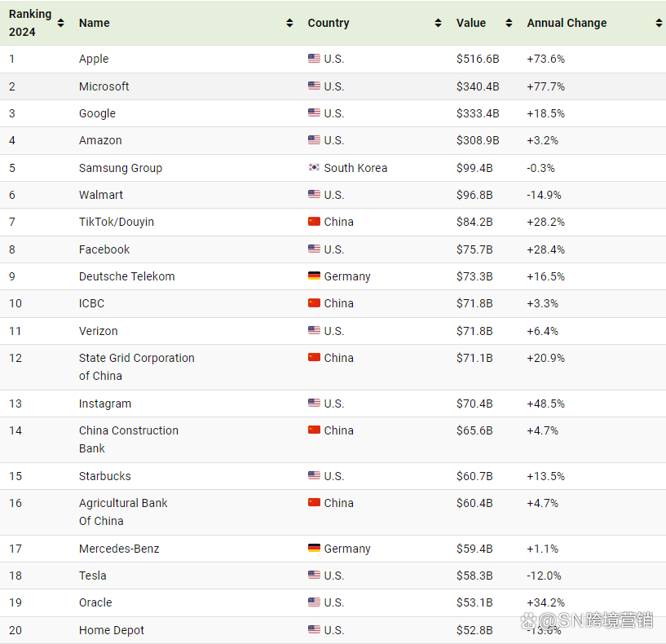Click the "Samsung Group" name

121,168
